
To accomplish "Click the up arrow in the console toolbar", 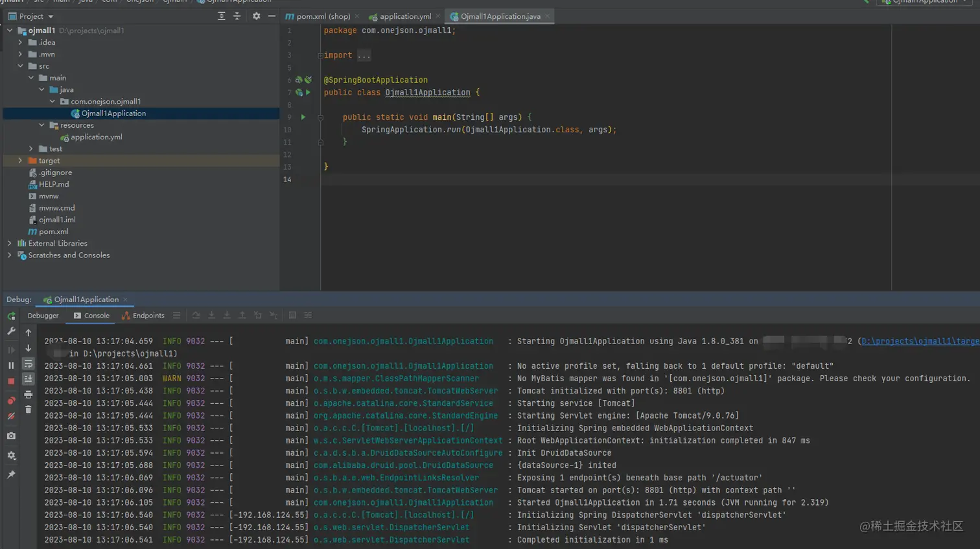I will coord(28,333).
